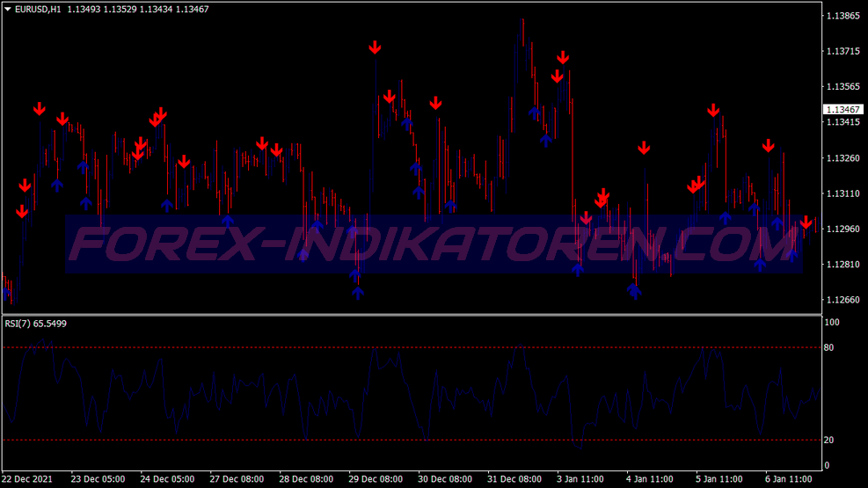The width and height of the screenshot is (868, 488).
Task: Click the 24 Dec 05:00 time label
Action: pyautogui.click(x=167, y=479)
